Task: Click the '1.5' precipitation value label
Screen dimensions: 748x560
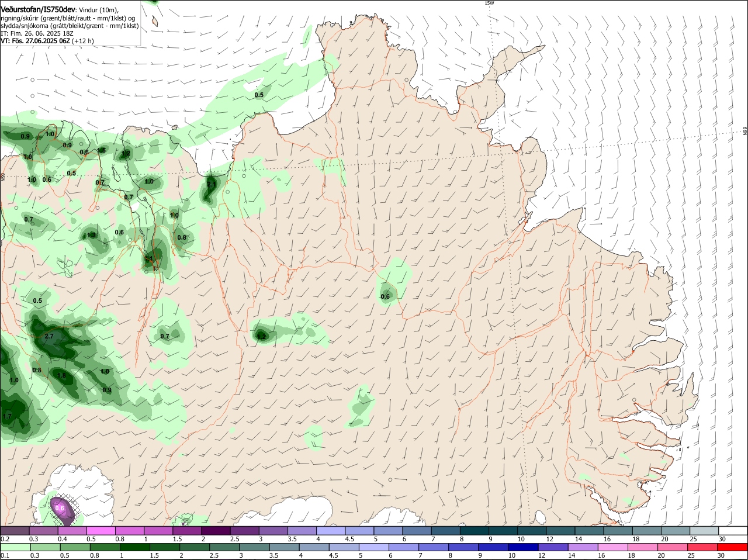Action: coord(102,150)
